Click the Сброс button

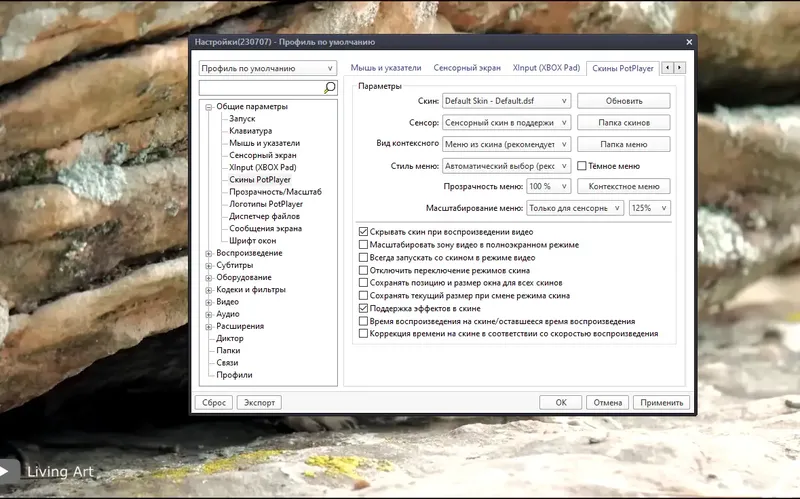tap(214, 403)
